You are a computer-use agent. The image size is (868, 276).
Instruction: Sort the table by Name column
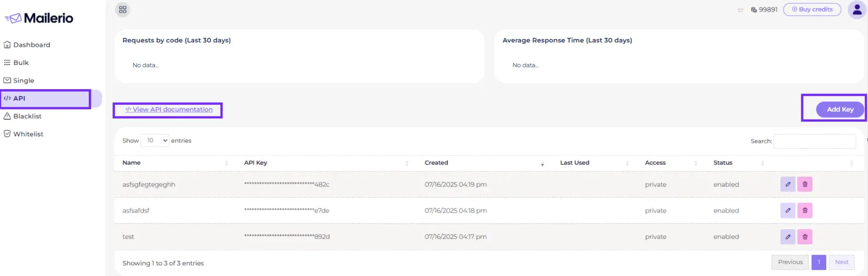132,163
